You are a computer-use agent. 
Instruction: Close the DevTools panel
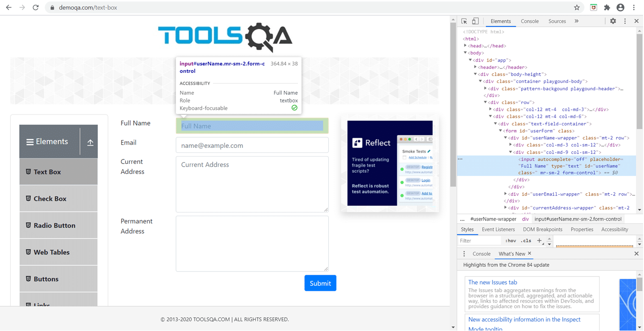coord(636,21)
